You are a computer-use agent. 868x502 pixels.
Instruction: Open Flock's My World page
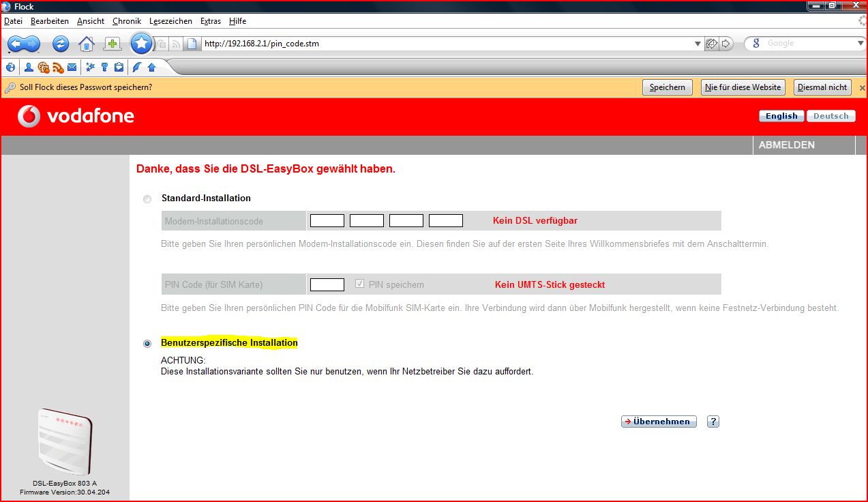(10, 67)
